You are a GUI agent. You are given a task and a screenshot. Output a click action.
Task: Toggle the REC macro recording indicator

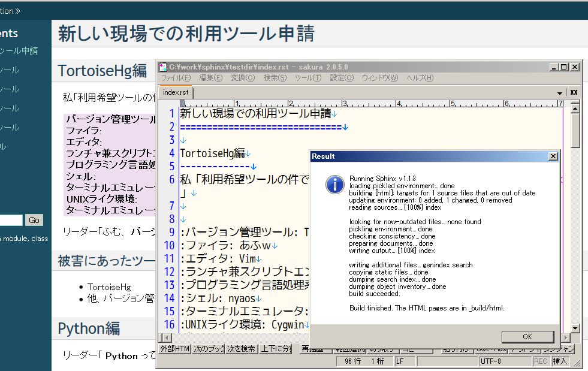[x=541, y=361]
